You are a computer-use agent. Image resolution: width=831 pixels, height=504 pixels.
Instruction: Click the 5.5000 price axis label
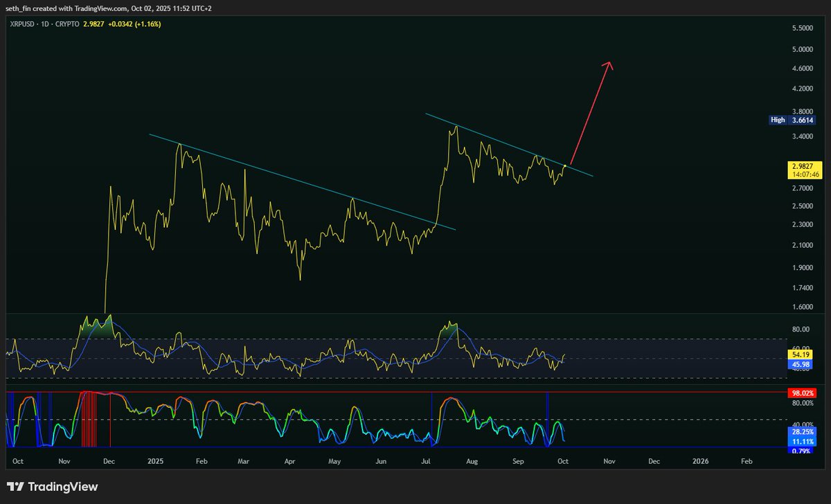[803, 28]
